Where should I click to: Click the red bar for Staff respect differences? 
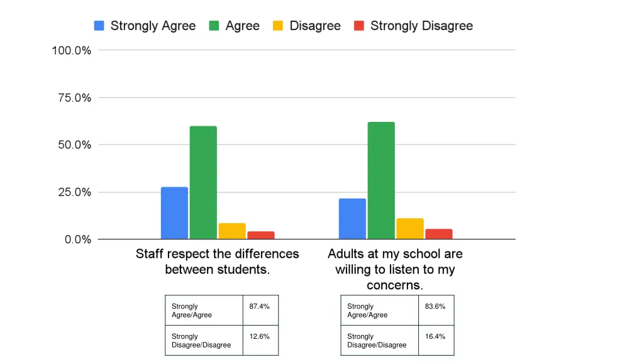(261, 235)
